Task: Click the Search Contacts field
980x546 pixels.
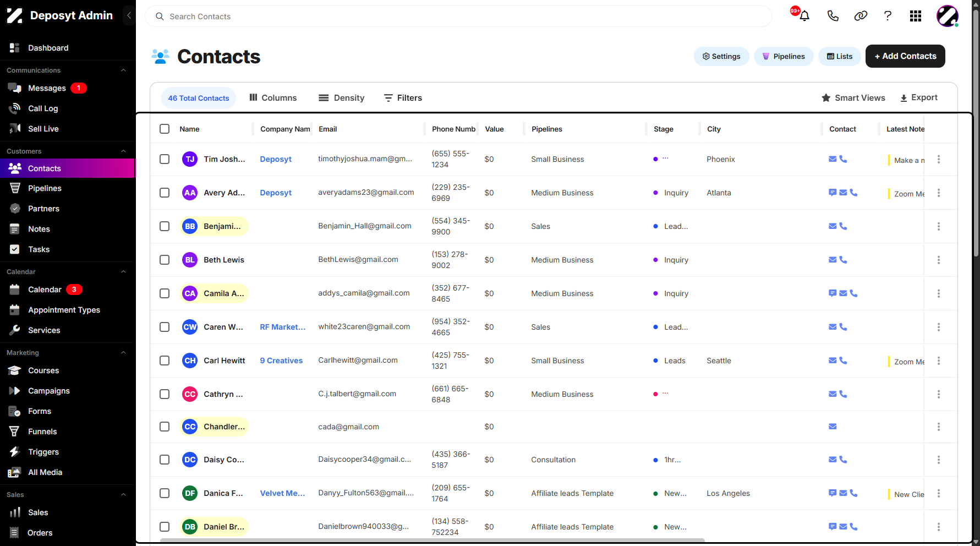Action: 458,17
